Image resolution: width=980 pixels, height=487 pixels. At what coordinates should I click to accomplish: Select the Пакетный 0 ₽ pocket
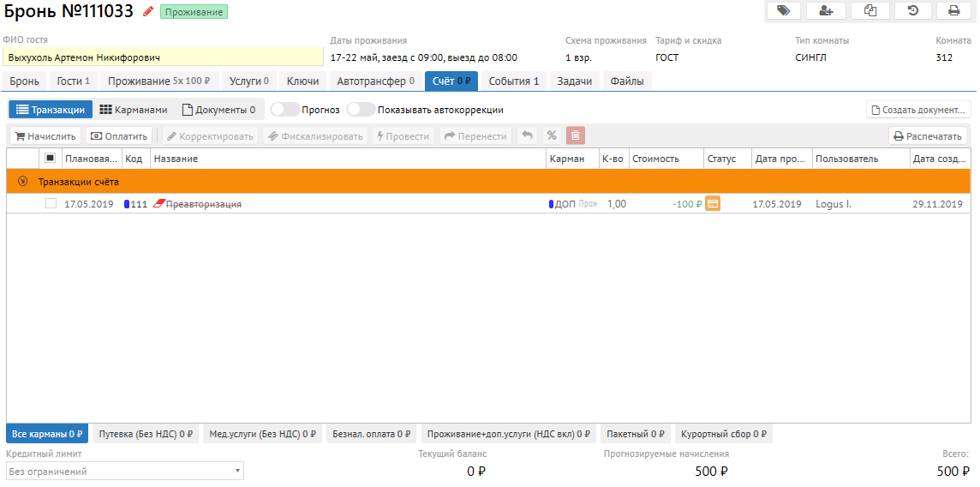[x=635, y=434]
